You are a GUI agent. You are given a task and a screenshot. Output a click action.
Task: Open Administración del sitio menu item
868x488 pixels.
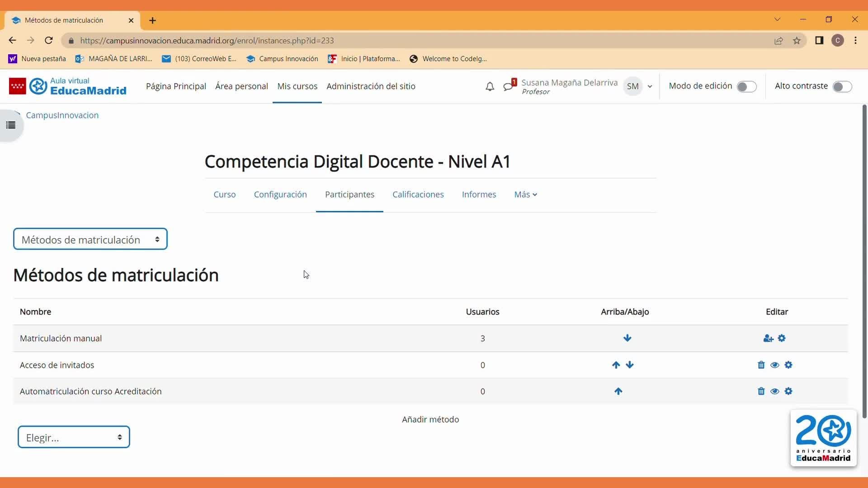click(371, 86)
